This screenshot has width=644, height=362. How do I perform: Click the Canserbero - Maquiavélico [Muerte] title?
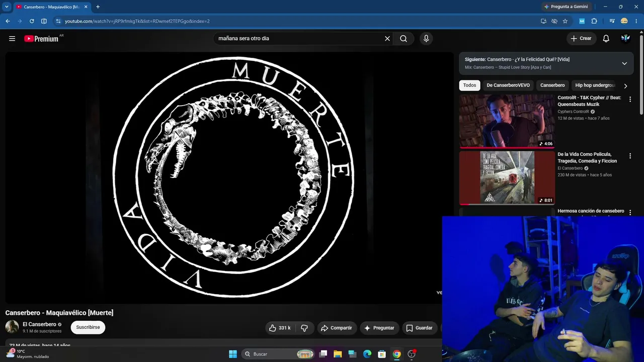coord(59,313)
